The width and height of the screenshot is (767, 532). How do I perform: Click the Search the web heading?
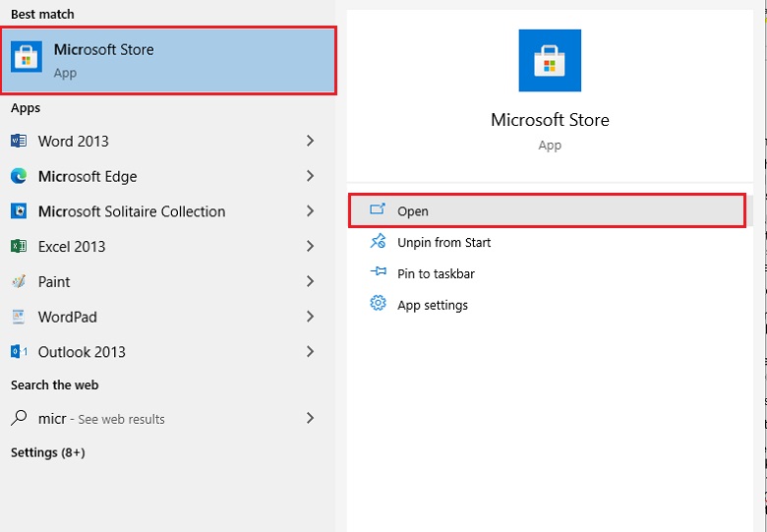coord(55,385)
